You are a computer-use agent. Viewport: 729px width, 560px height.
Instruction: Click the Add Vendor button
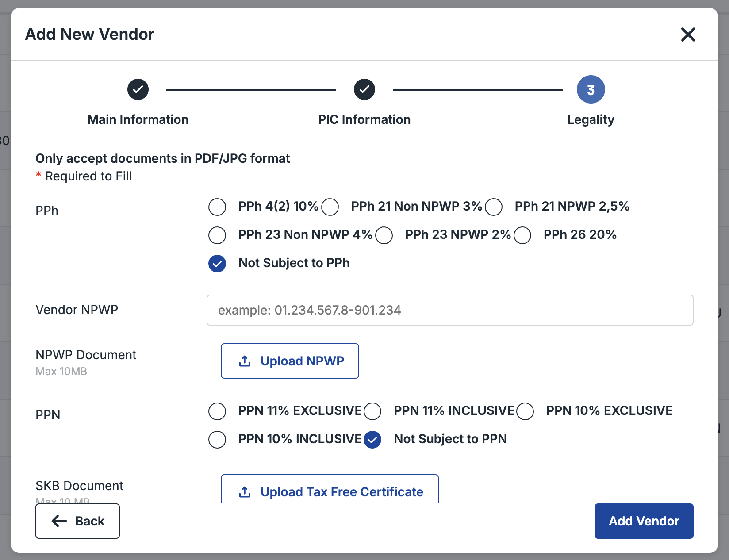pos(643,521)
